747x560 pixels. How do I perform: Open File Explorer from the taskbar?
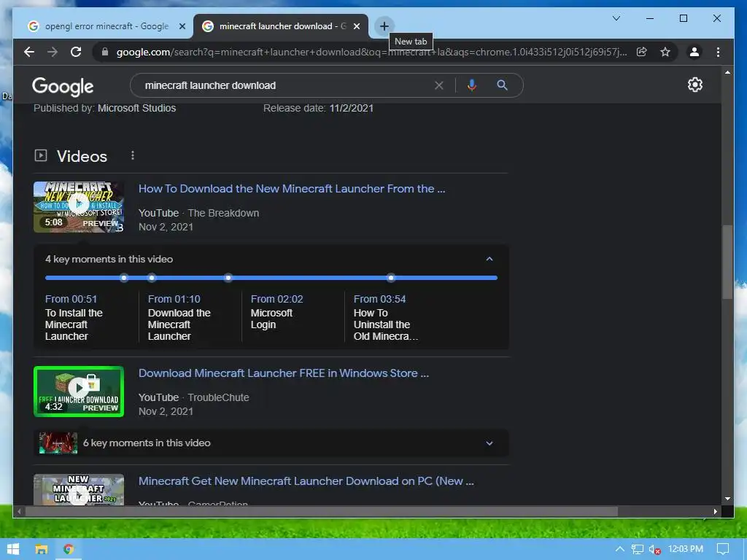(x=42, y=549)
